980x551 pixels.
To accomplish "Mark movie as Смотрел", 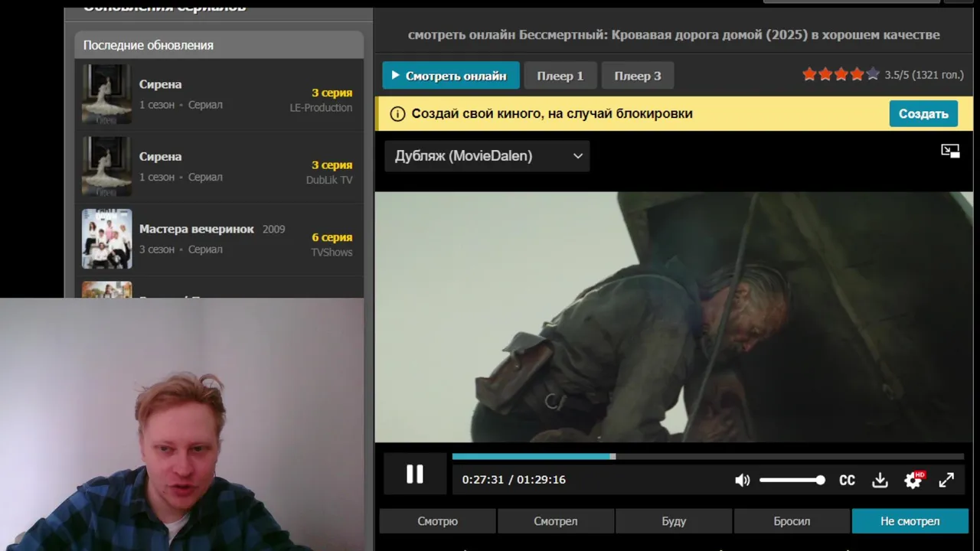I will [555, 521].
